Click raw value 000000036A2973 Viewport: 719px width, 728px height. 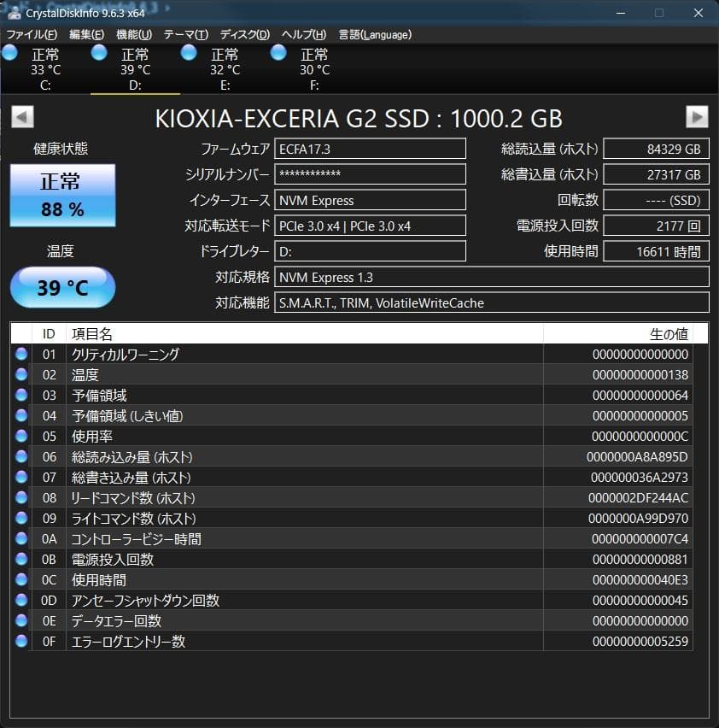(x=640, y=478)
